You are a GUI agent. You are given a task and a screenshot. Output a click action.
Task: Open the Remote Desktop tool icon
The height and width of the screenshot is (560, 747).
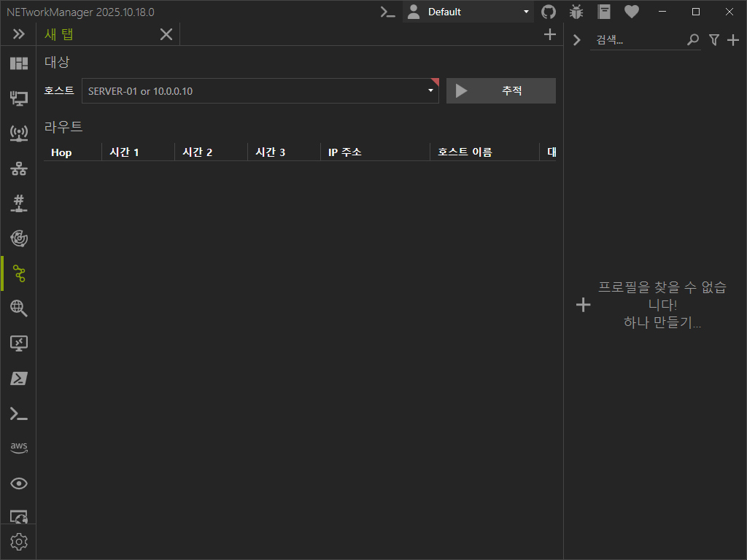click(18, 343)
